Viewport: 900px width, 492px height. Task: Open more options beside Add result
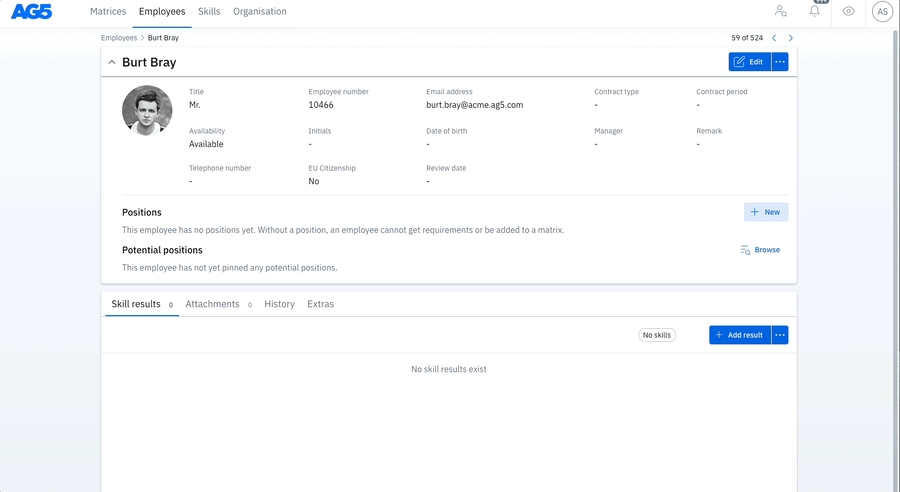[x=780, y=335]
